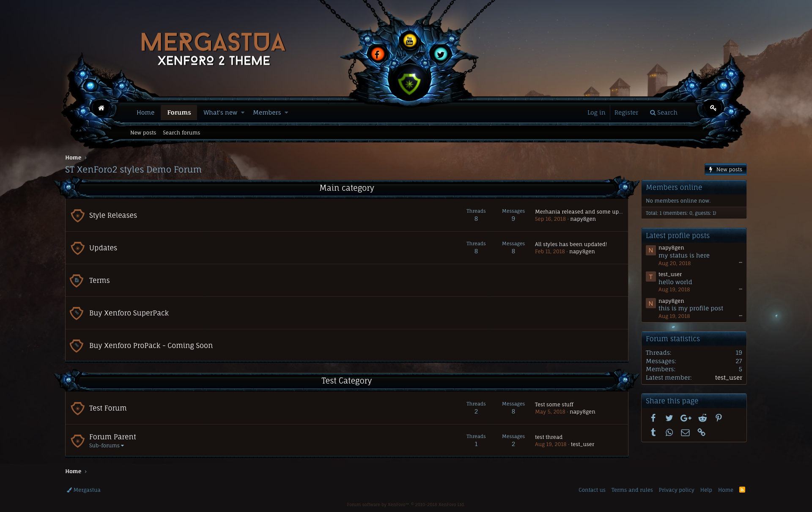Go to New posts sub-navigation link

(x=143, y=133)
